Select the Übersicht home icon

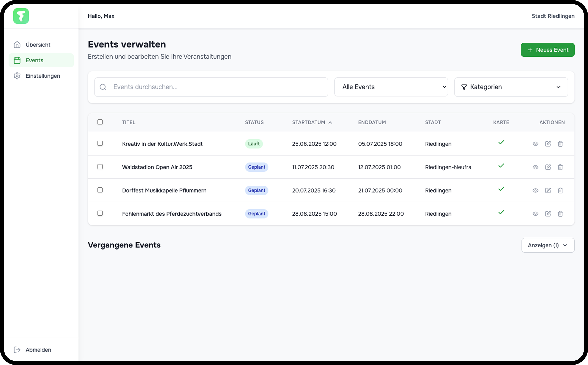[x=17, y=44]
